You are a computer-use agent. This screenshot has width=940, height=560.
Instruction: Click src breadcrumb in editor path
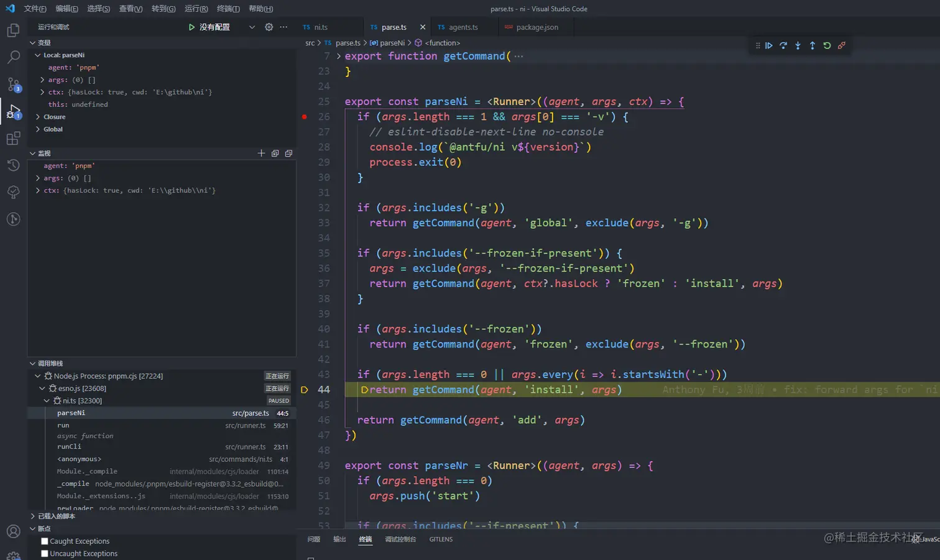tap(310, 43)
